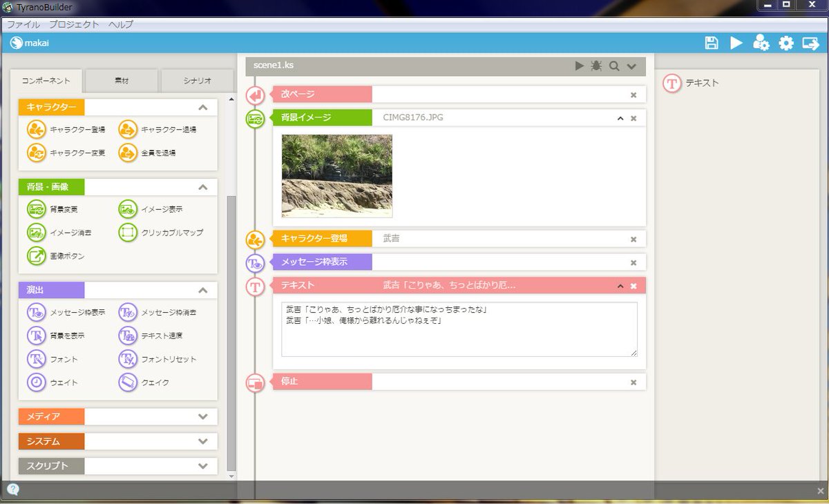The image size is (829, 504).
Task: Switch to コンポーネント tab
Action: 46,81
